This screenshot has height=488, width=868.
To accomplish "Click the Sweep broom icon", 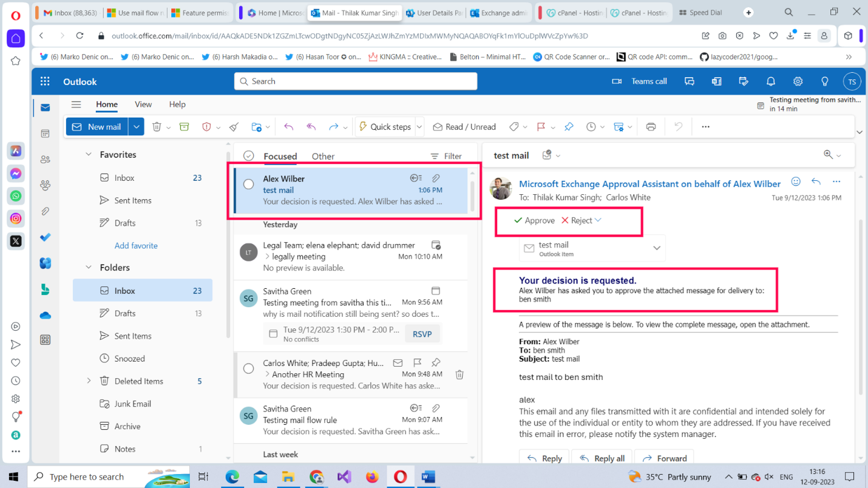I will click(234, 127).
